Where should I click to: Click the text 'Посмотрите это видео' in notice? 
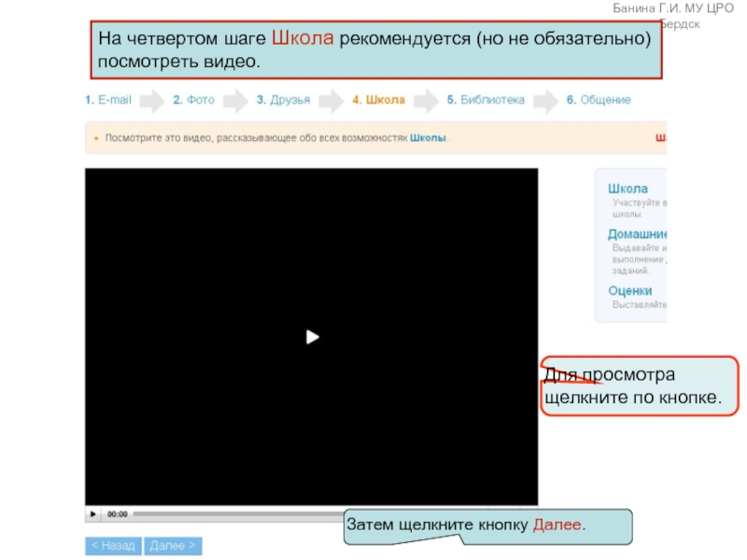160,138
